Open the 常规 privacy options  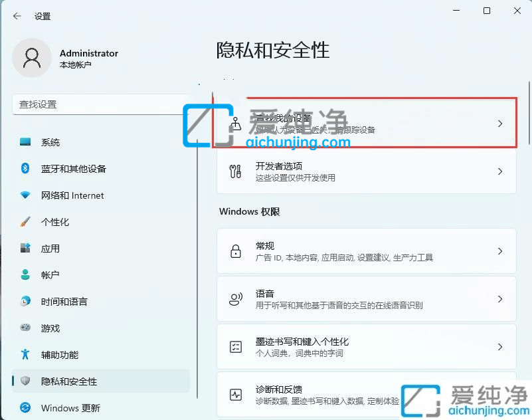click(x=365, y=251)
